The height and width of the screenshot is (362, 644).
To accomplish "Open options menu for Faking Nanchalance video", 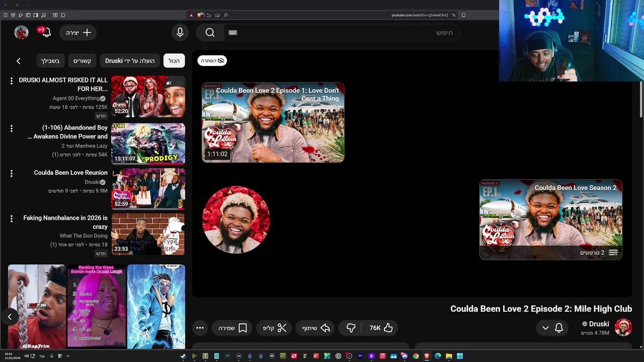I will coord(11,219).
